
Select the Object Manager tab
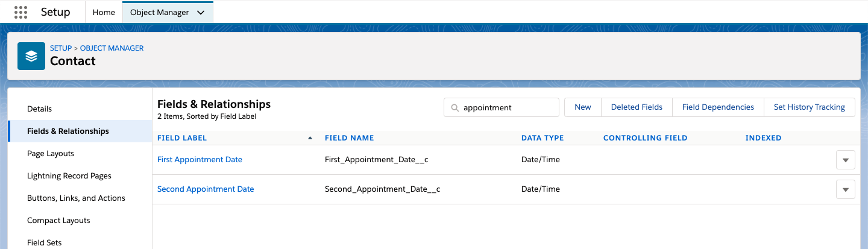click(x=168, y=12)
